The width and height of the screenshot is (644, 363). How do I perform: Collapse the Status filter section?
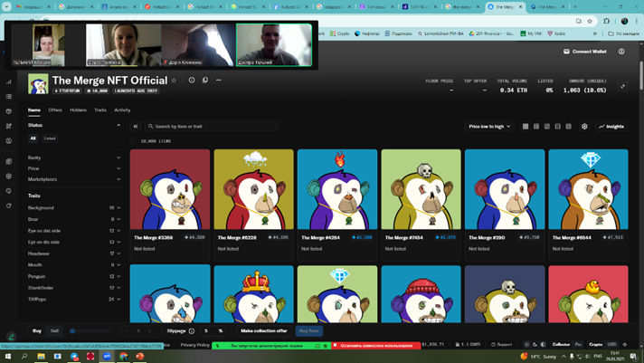click(x=118, y=125)
